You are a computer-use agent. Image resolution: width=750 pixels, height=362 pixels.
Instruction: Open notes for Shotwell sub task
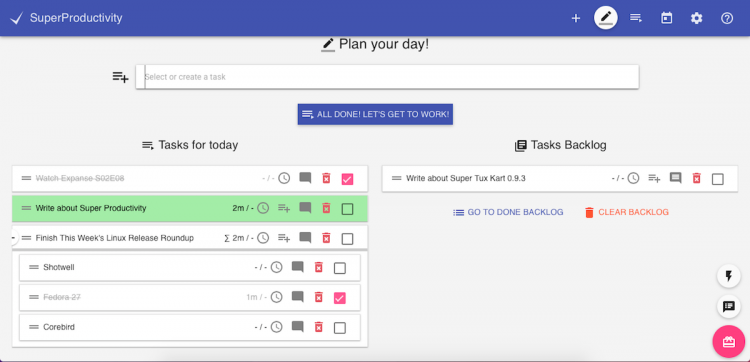(298, 267)
